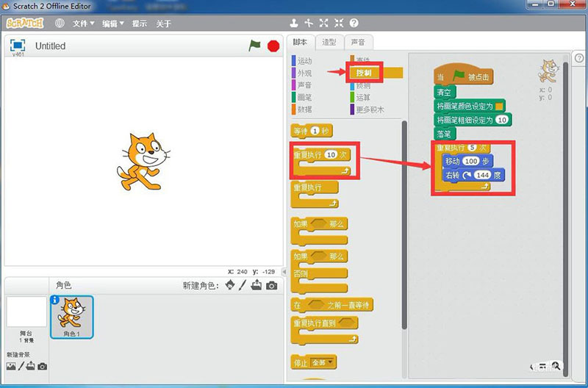588x388 pixels.
Task: Collapse the stage with the divider arrow
Action: [x=284, y=271]
